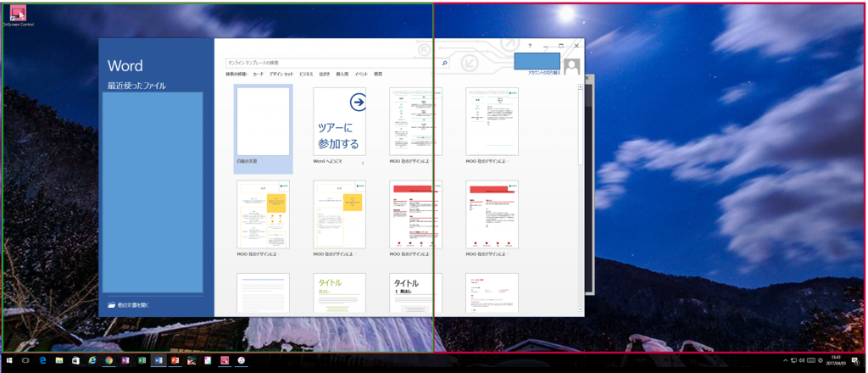
Task: Click the folder icon beside 他の文書を開く
Action: tap(111, 305)
